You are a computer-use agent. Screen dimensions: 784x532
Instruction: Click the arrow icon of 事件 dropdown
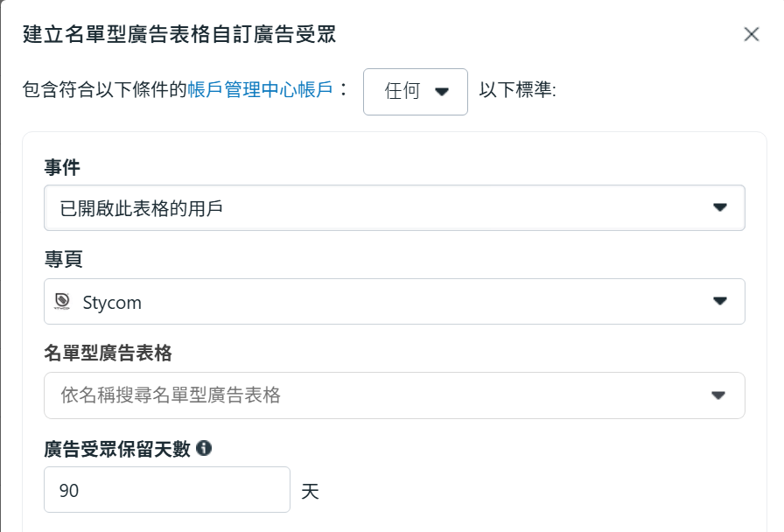coord(720,207)
